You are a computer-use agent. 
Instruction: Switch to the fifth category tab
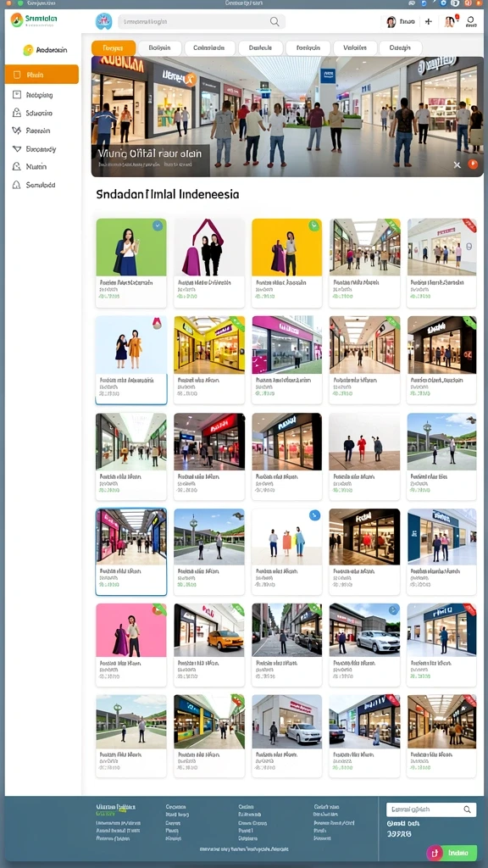pyautogui.click(x=308, y=47)
